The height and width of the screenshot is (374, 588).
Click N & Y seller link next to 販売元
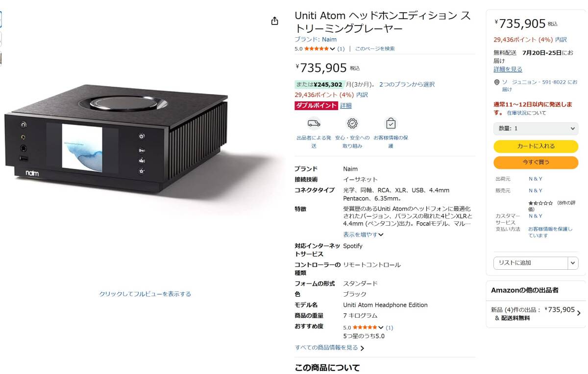(535, 190)
